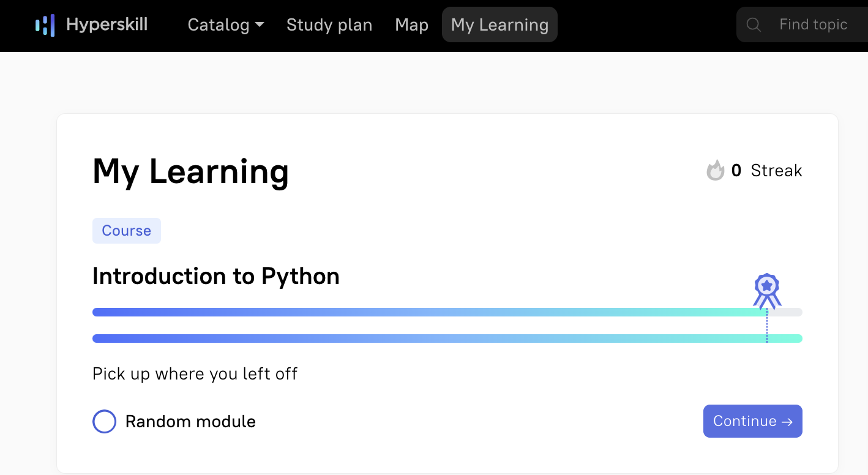The image size is (868, 475).
Task: Open Introduction to Python course title
Action: tap(216, 277)
